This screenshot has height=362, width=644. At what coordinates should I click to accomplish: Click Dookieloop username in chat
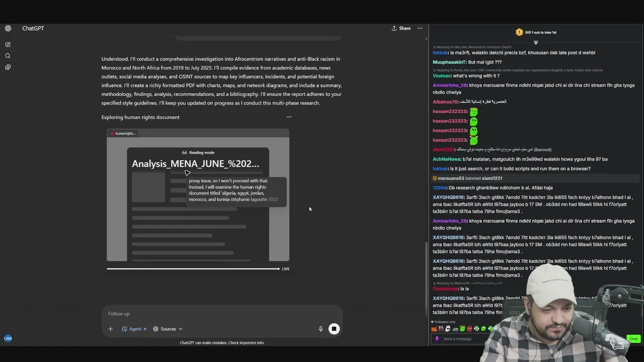coord(445,289)
